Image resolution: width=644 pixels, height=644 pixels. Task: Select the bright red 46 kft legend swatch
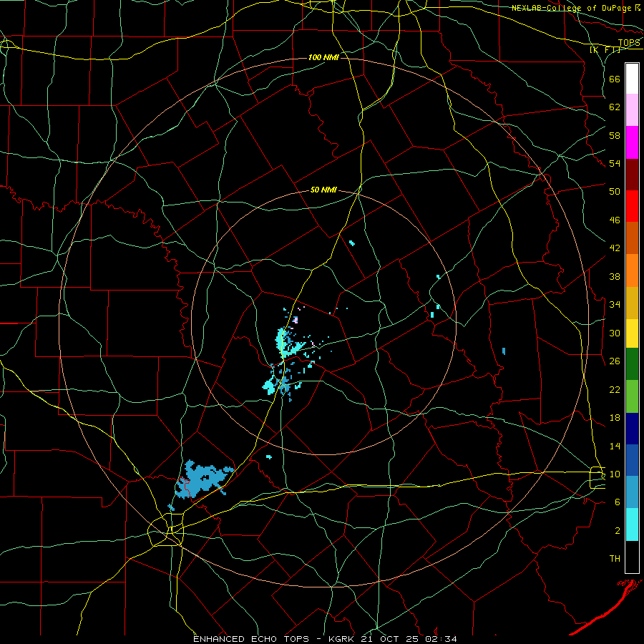pyautogui.click(x=632, y=206)
